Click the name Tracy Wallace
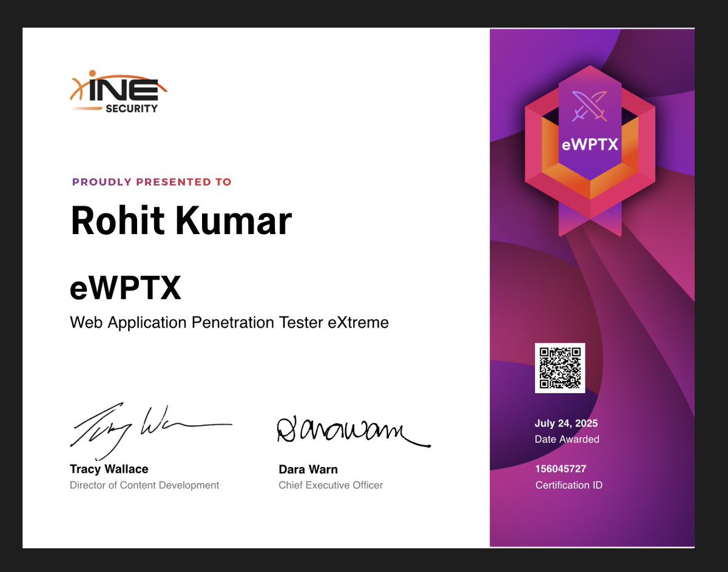This screenshot has height=572, width=728. (x=109, y=469)
